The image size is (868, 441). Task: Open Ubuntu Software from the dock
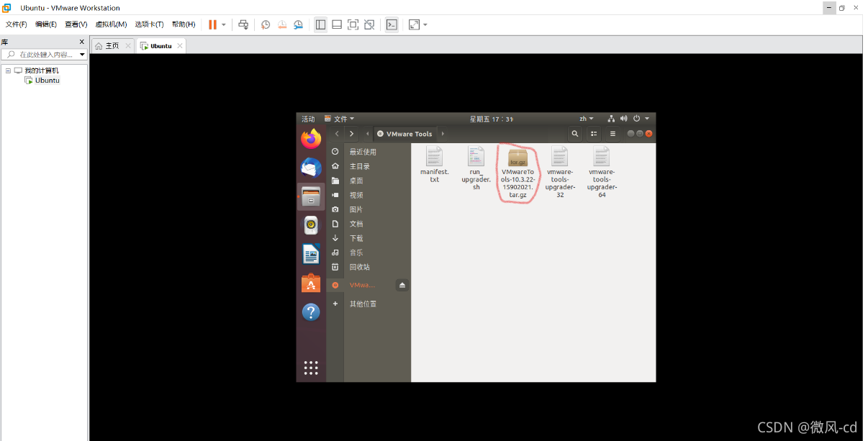click(311, 283)
